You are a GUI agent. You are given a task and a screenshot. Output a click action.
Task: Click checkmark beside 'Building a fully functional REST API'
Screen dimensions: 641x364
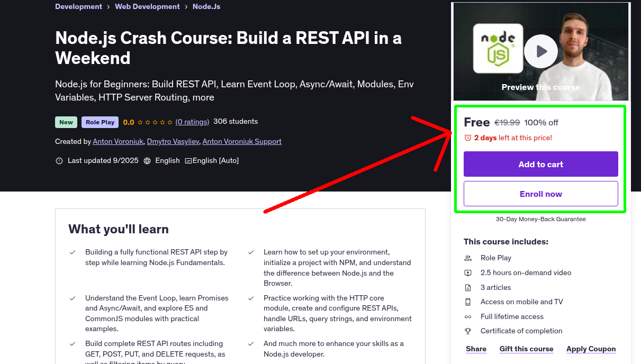pos(73,252)
